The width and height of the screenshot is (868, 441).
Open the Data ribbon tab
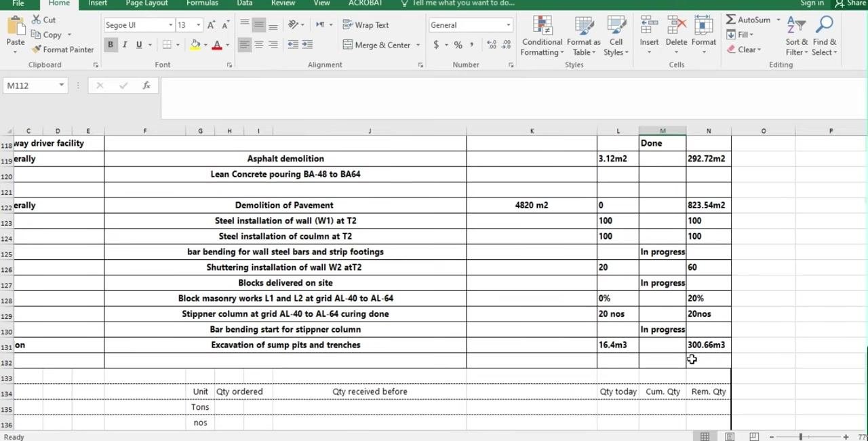pyautogui.click(x=245, y=3)
